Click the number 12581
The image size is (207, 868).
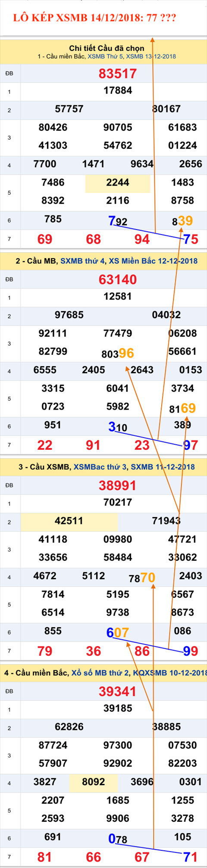pos(118,297)
